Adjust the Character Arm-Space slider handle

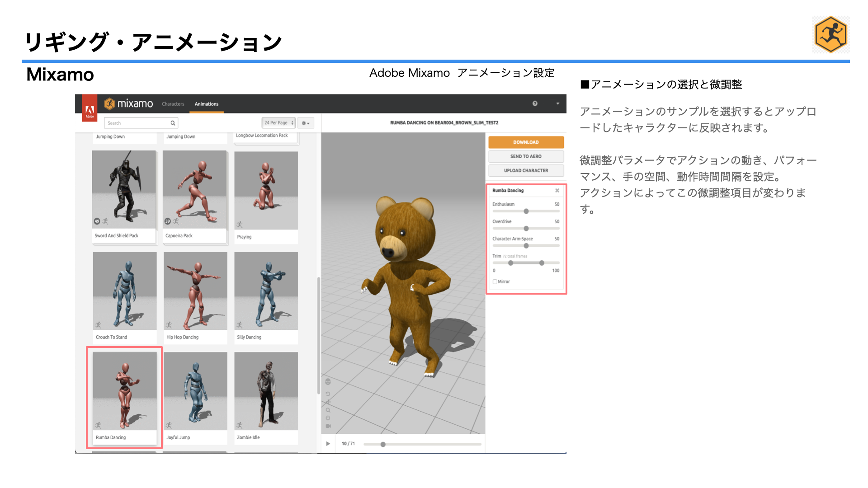[x=526, y=246]
